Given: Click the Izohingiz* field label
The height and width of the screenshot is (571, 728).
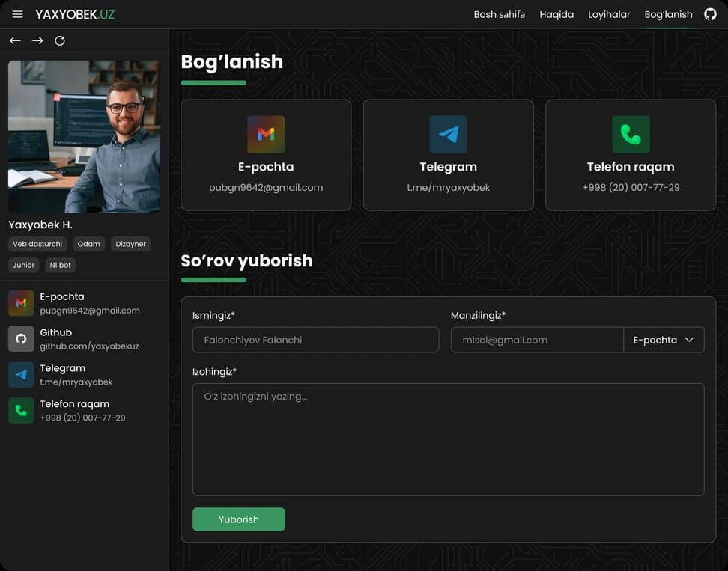Looking at the screenshot, I should coord(214,371).
